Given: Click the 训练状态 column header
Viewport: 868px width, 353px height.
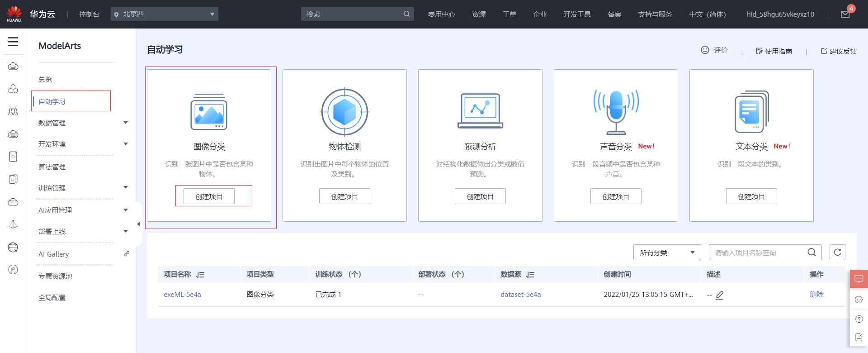Looking at the screenshot, I should [338, 274].
